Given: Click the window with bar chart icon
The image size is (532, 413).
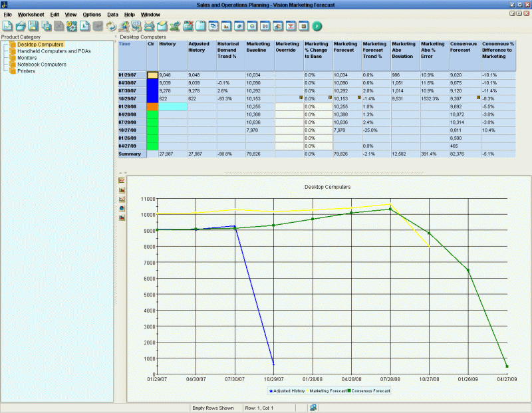Looking at the screenshot, I should (x=227, y=26).
